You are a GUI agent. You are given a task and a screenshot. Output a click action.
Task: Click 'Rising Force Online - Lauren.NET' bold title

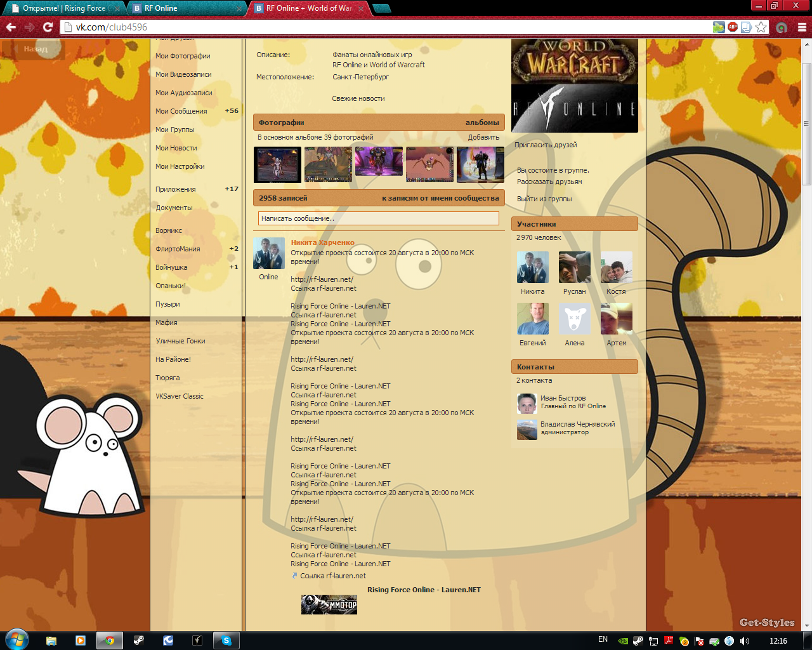pyautogui.click(x=424, y=590)
